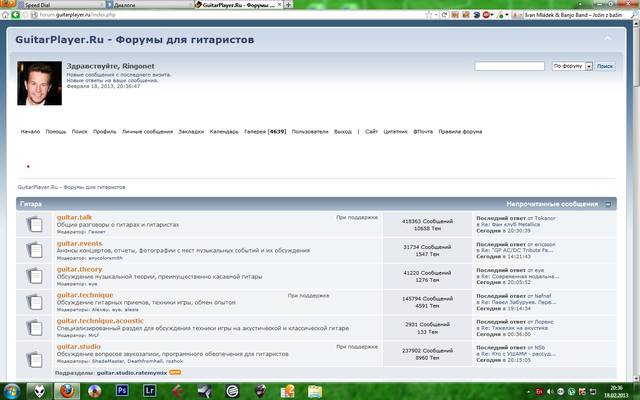Click the EN language indicator in the tray

click(539, 391)
